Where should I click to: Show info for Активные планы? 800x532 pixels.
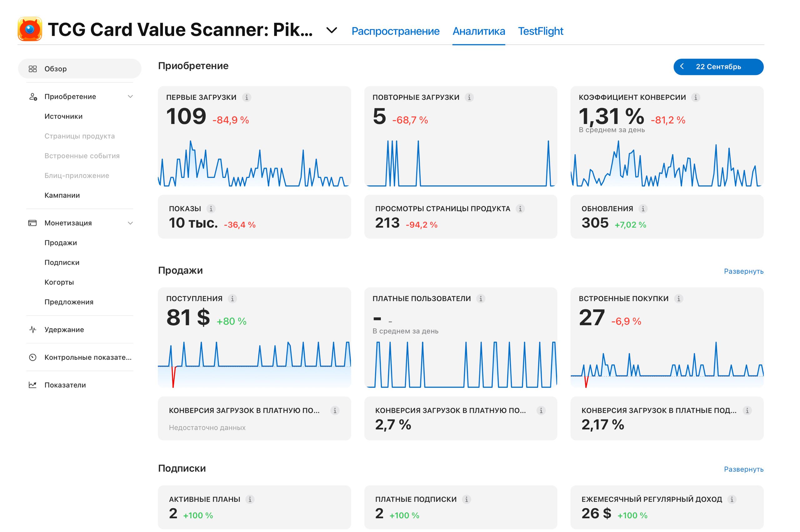(x=250, y=500)
